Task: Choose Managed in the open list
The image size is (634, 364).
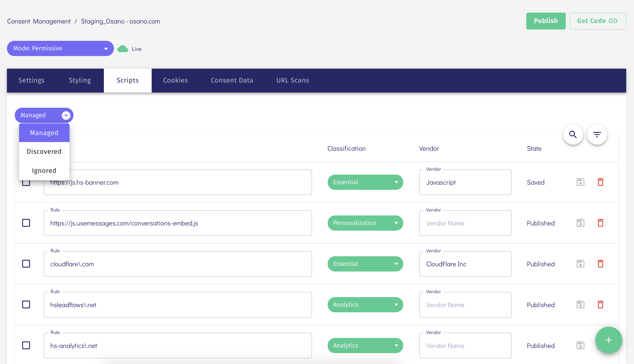Action: 44,133
